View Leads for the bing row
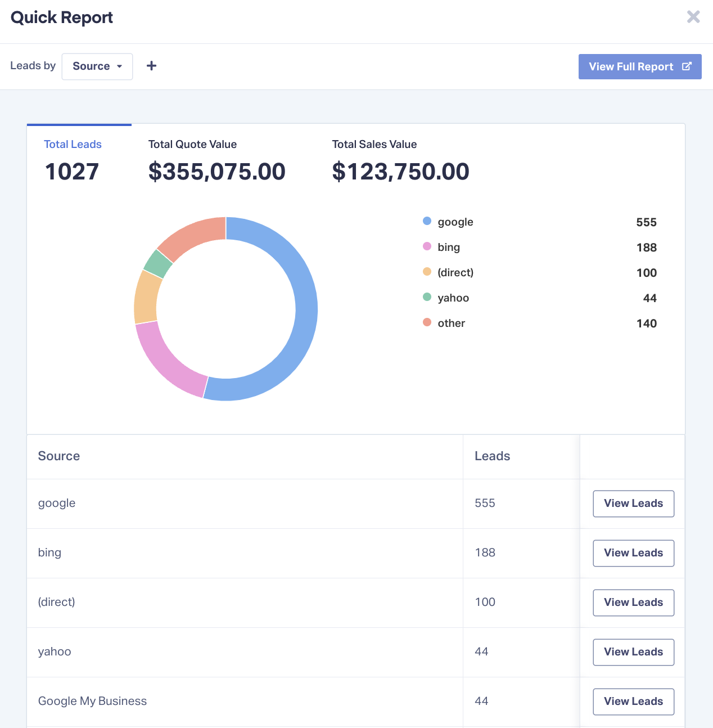 [x=634, y=553]
